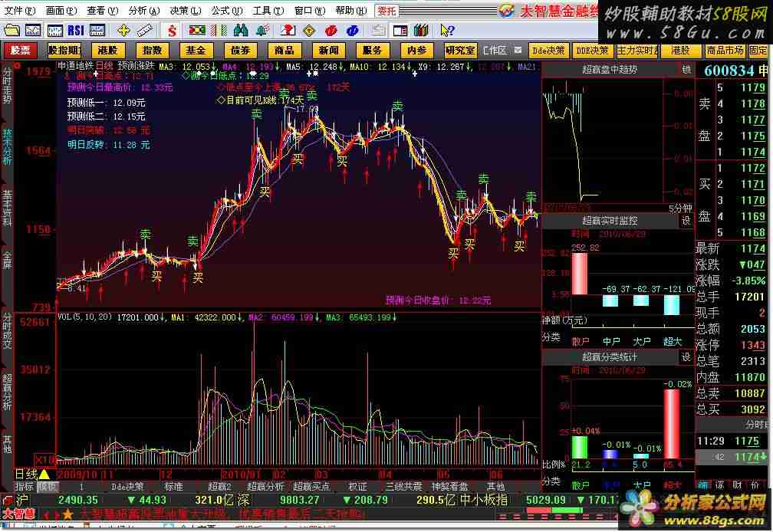The image size is (773, 532).
Task: Open the 文件(F) menu
Action: pyautogui.click(x=20, y=10)
